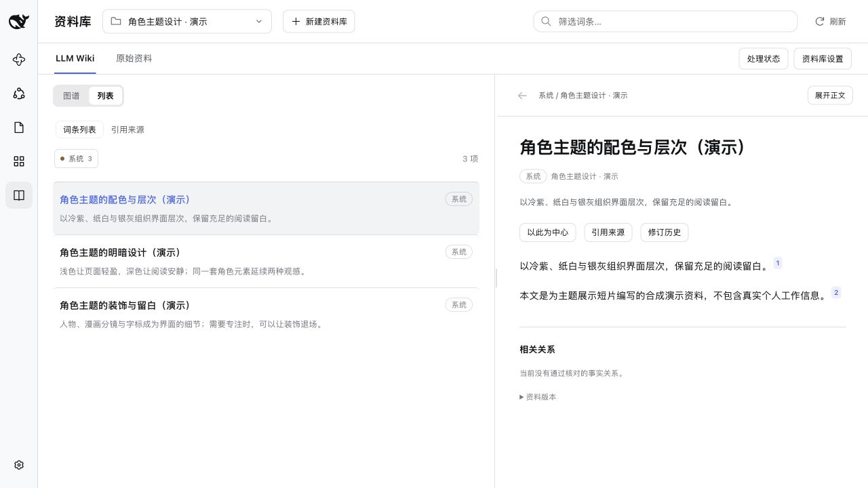Screen dimensions: 868x488
Task: Click the whale app logo
Action: 19,22
